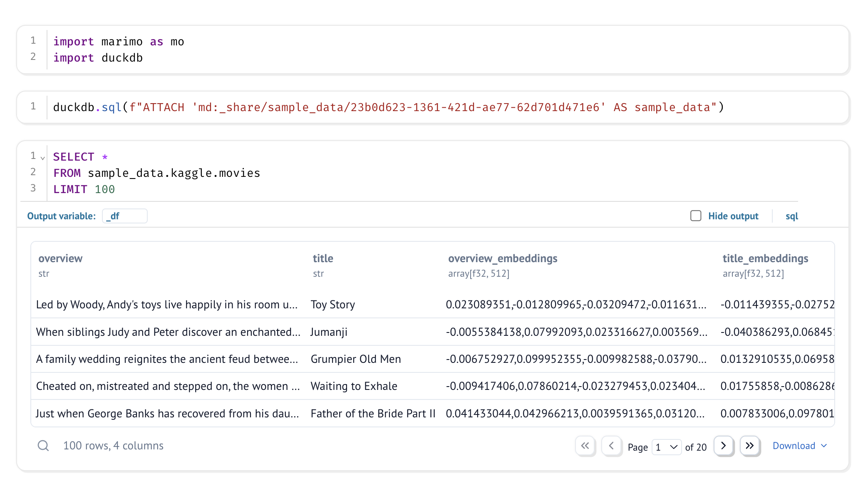This screenshot has height=496, width=868.
Task: Click the import duckdb code line
Action: [x=98, y=58]
